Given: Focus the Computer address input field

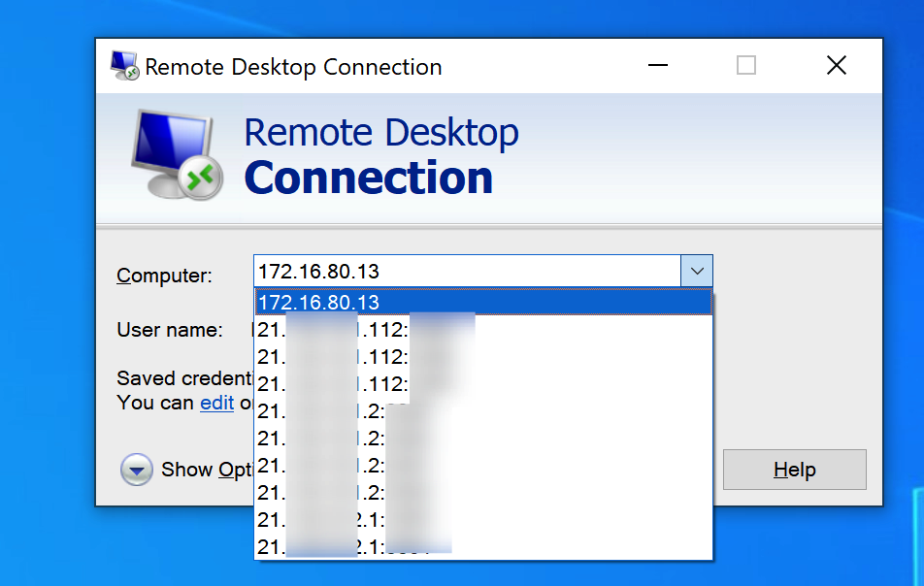Looking at the screenshot, I should tap(468, 271).
